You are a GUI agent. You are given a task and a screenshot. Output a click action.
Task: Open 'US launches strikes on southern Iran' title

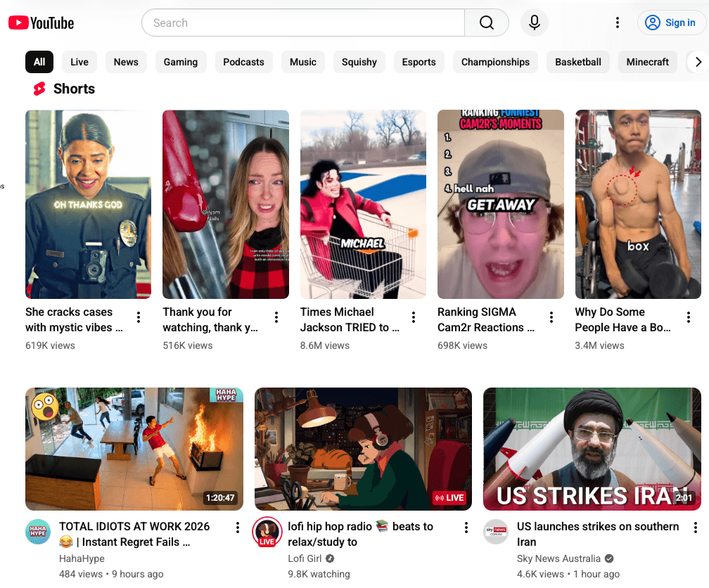[598, 534]
